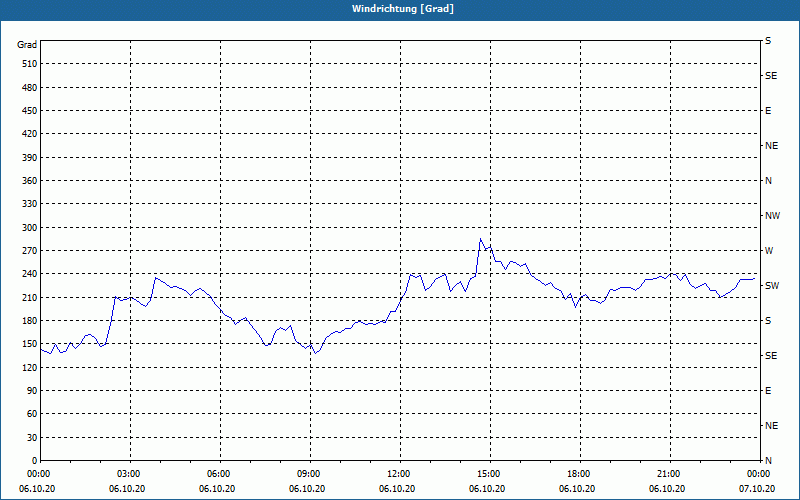Click the 30 degree axis label
The height and width of the screenshot is (500, 800).
32,437
